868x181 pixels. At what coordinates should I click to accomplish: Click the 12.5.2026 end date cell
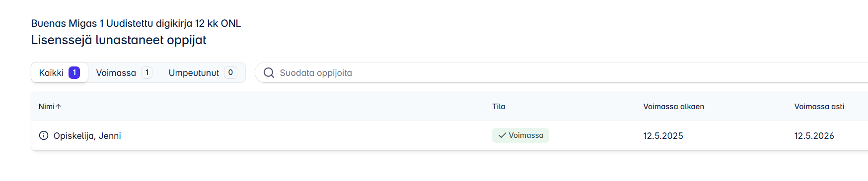click(x=814, y=136)
